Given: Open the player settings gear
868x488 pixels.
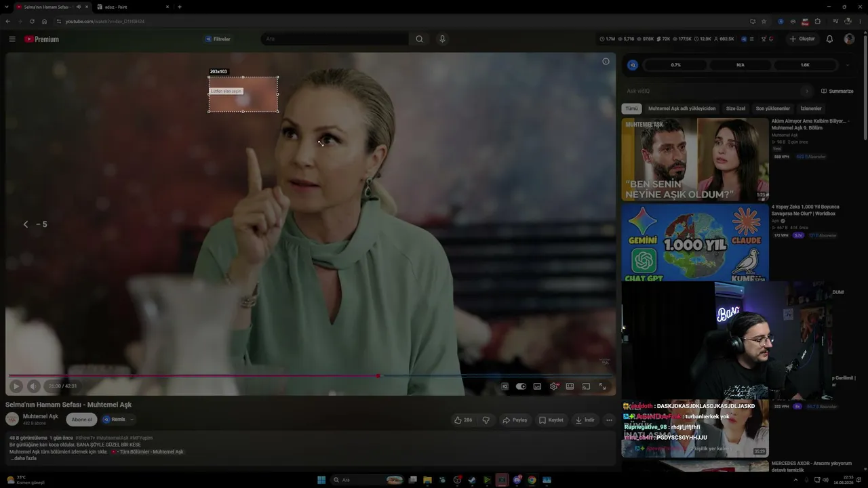Looking at the screenshot, I should click(x=554, y=386).
